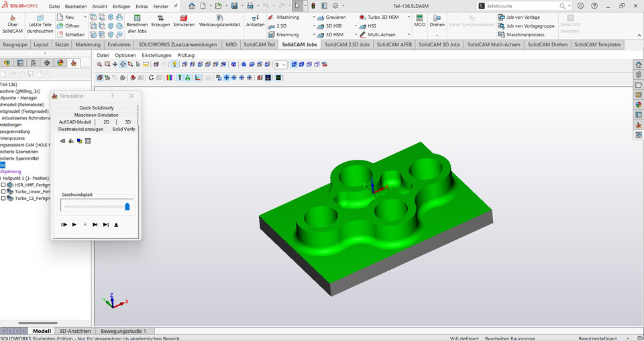Image resolution: width=644 pixels, height=341 pixels.
Task: Open the Werkzeugdatenblatt tool
Action: pos(219,19)
